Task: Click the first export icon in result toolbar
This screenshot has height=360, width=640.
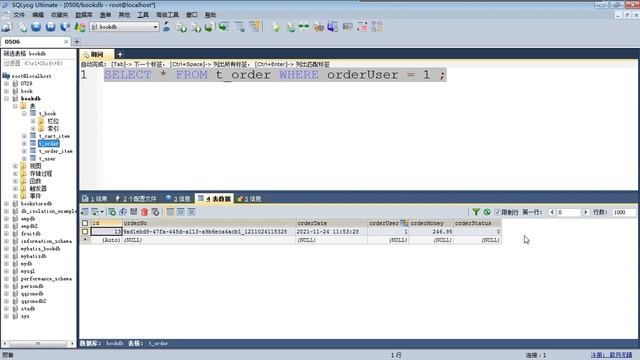Action: point(85,212)
